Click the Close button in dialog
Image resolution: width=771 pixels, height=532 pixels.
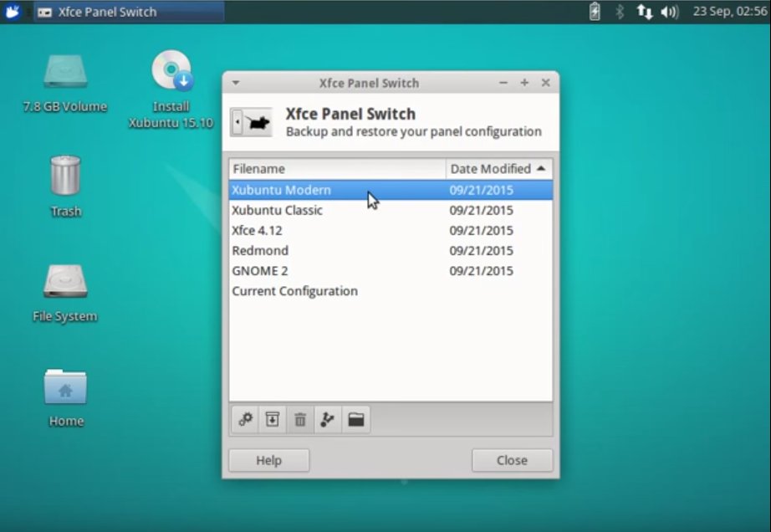512,460
